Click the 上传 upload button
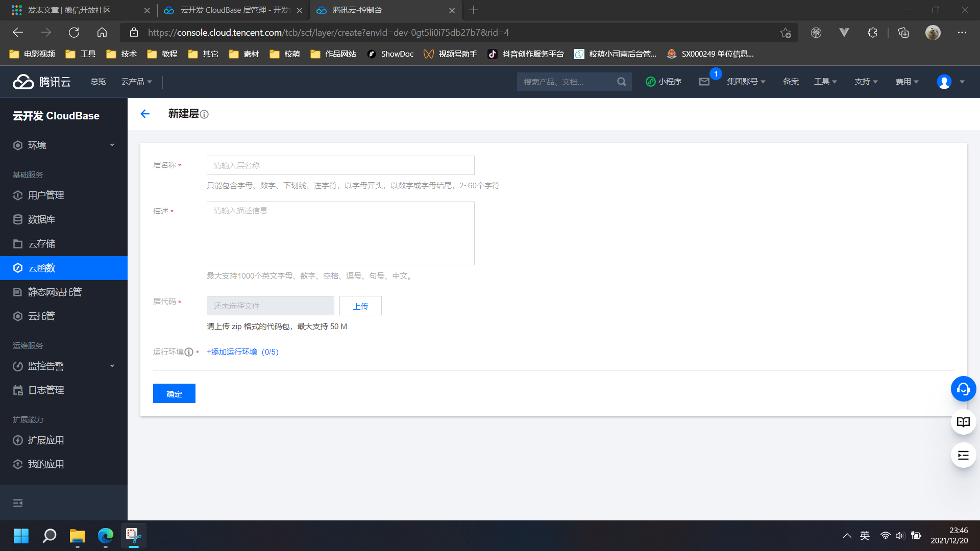 [360, 306]
